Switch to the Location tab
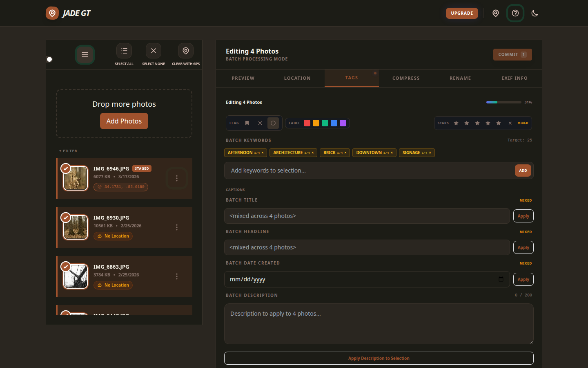Screen dimensions: 588x368 click(x=297, y=78)
